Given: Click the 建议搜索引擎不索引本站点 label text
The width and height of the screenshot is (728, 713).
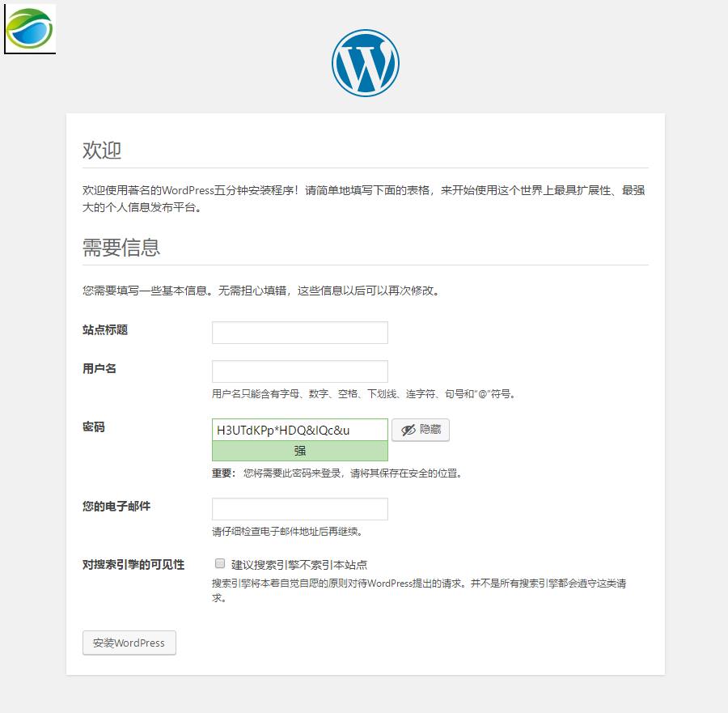Looking at the screenshot, I should [x=299, y=565].
